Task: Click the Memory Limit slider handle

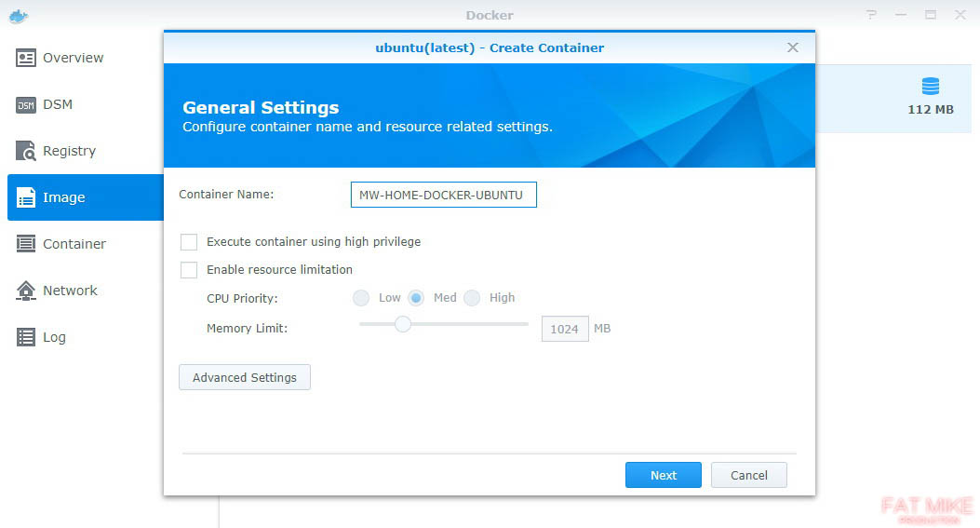Action: [x=403, y=324]
